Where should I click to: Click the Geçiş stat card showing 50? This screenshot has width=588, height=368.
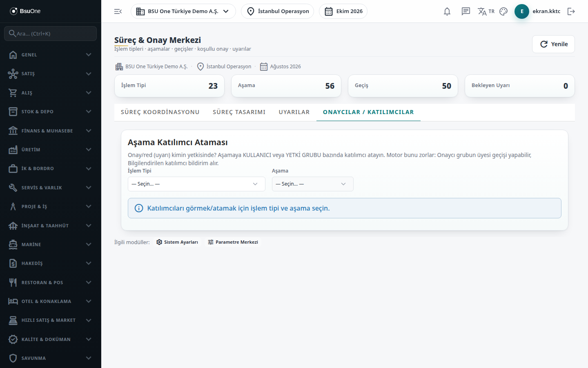[403, 86]
